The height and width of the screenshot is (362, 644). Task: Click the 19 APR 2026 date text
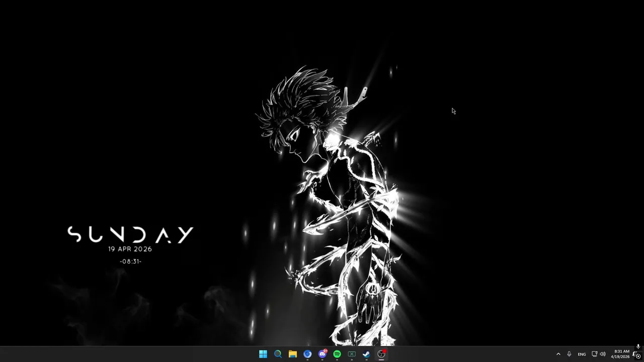(x=130, y=249)
